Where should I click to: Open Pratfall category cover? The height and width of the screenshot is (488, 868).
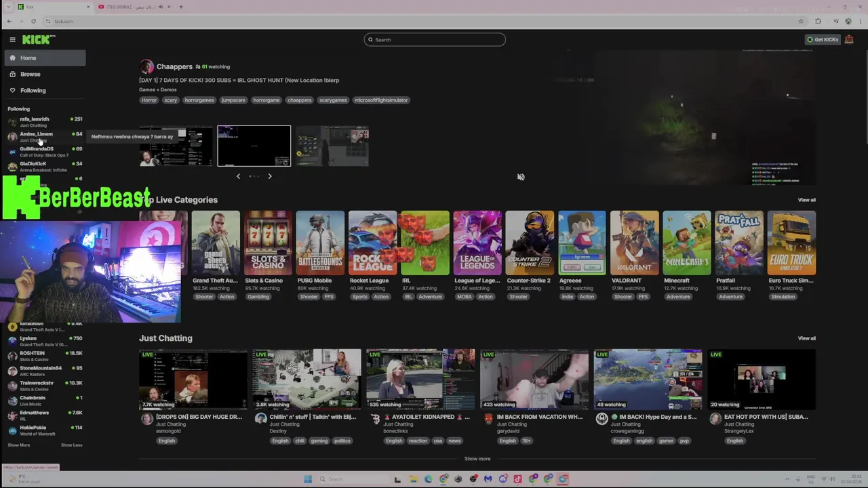pyautogui.click(x=739, y=243)
